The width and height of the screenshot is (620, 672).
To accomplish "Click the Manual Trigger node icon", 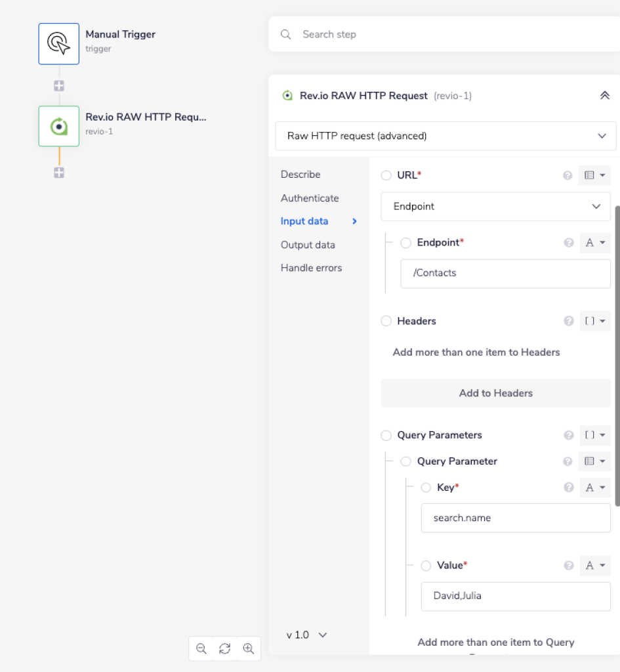I will click(58, 43).
